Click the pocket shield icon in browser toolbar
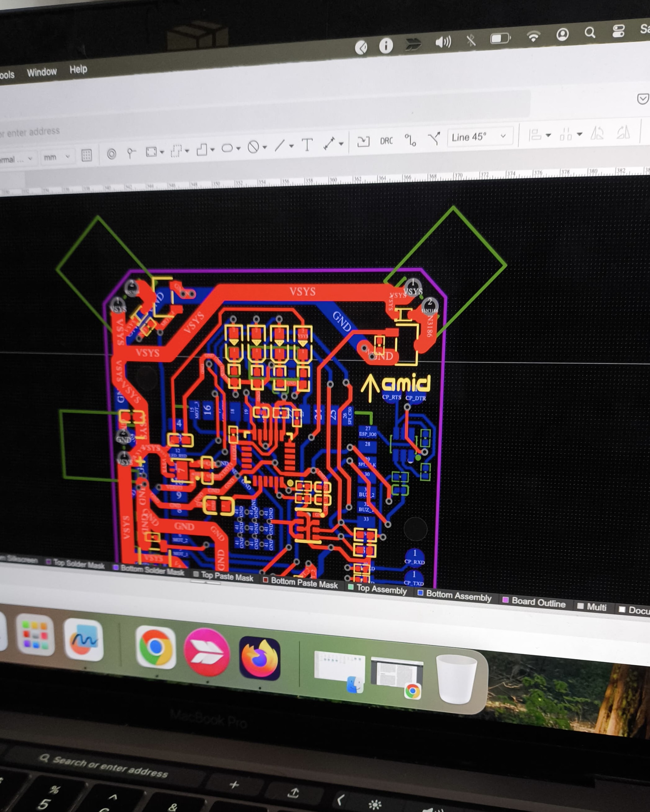Screen dimensions: 650x812 (643, 99)
